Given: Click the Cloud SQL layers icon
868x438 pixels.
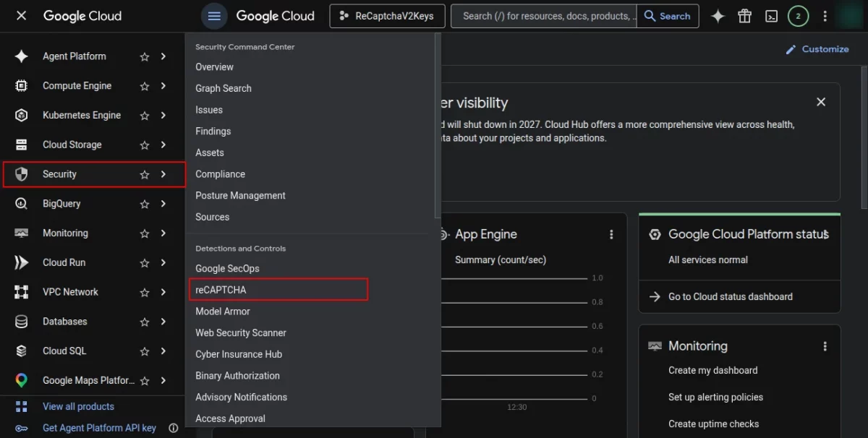Looking at the screenshot, I should pyautogui.click(x=21, y=351).
